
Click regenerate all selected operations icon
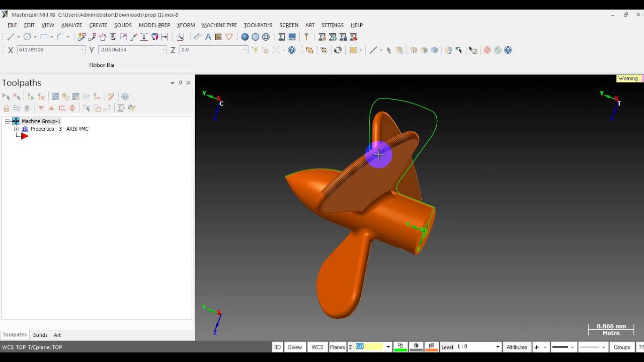point(31,97)
